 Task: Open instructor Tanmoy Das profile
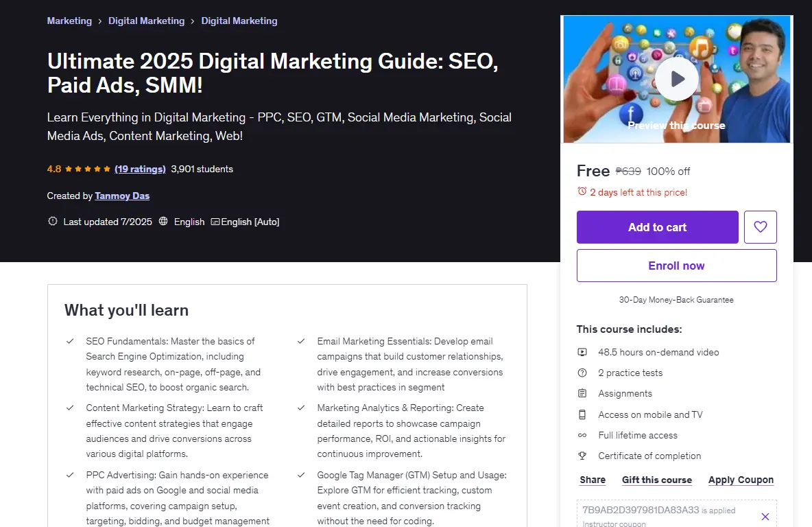click(x=122, y=196)
